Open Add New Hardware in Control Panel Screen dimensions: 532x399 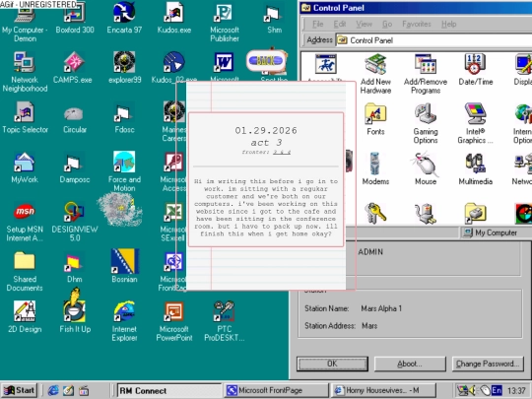coord(375,74)
